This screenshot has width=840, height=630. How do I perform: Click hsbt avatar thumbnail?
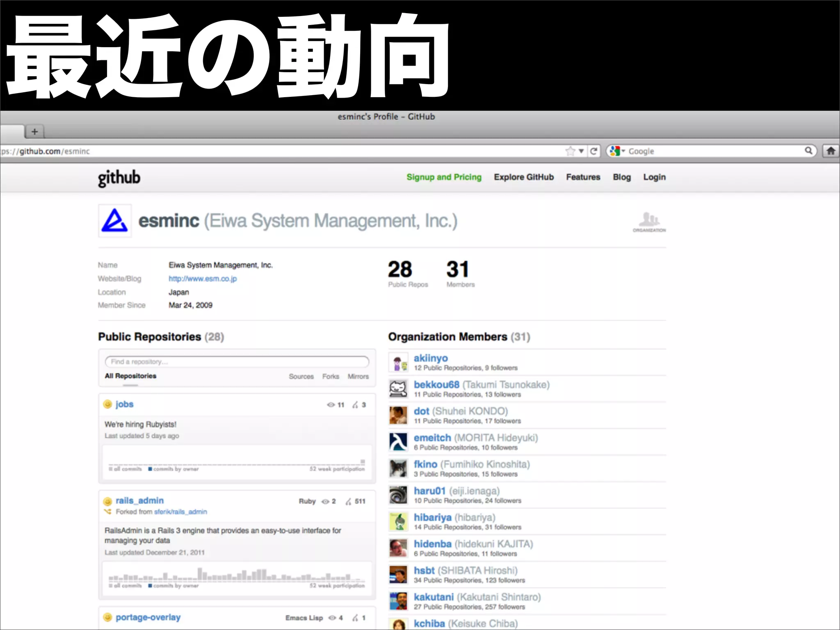398,575
